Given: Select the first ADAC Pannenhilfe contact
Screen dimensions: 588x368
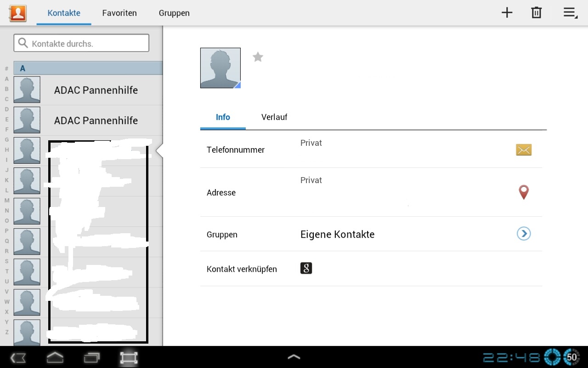Looking at the screenshot, I should click(x=88, y=90).
